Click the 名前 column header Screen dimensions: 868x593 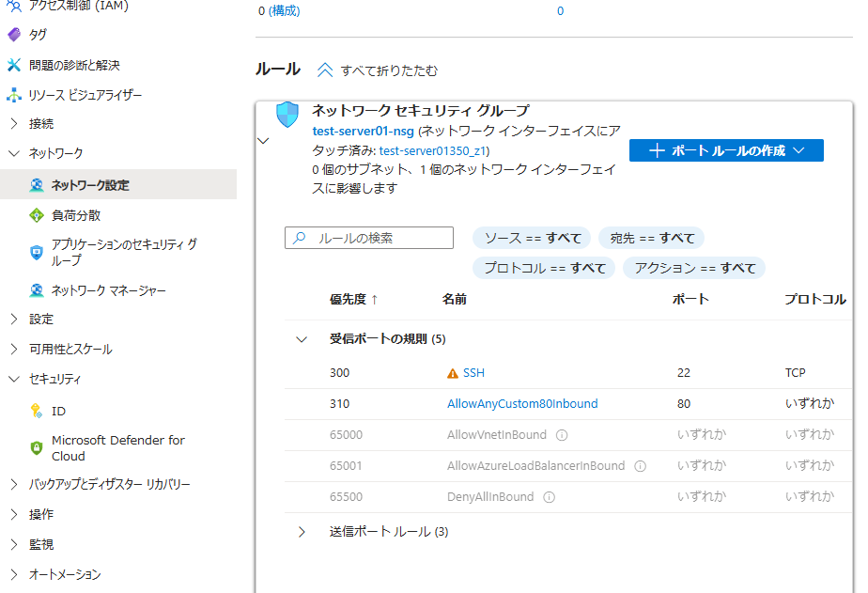tap(455, 300)
